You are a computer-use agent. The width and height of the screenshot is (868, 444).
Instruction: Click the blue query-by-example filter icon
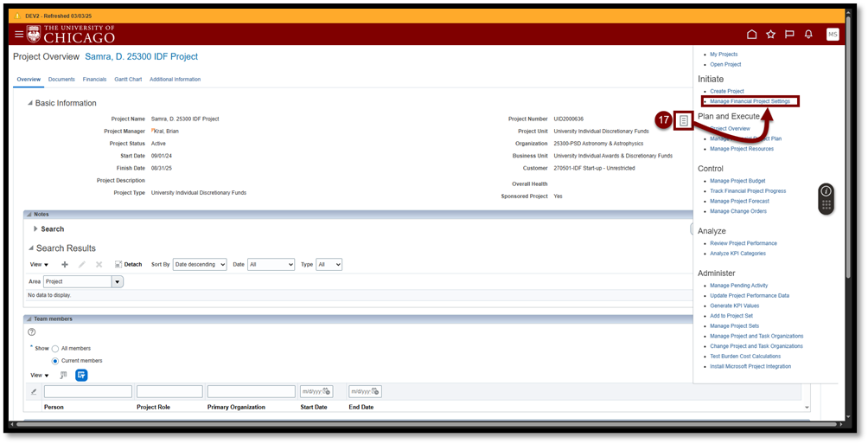point(81,375)
